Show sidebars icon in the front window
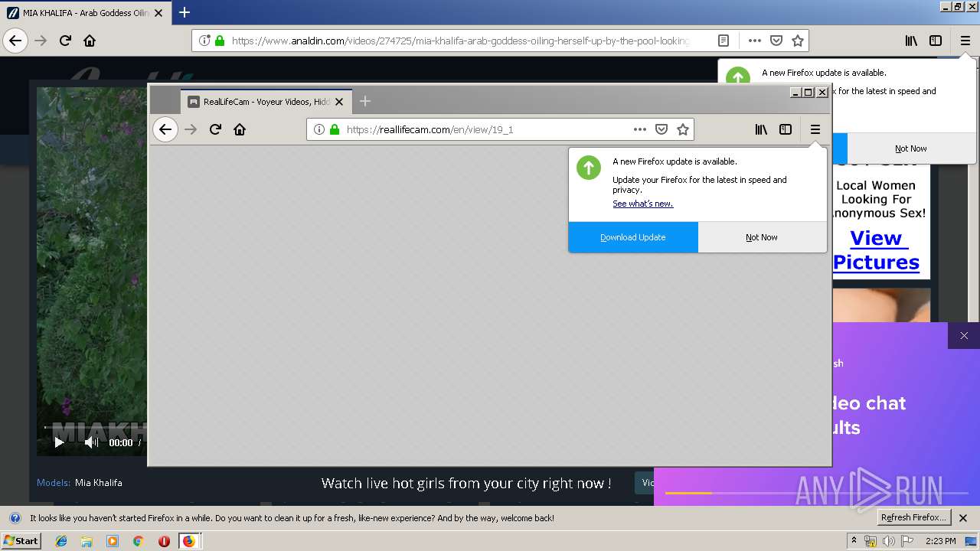Viewport: 980px width, 551px height. [786, 129]
